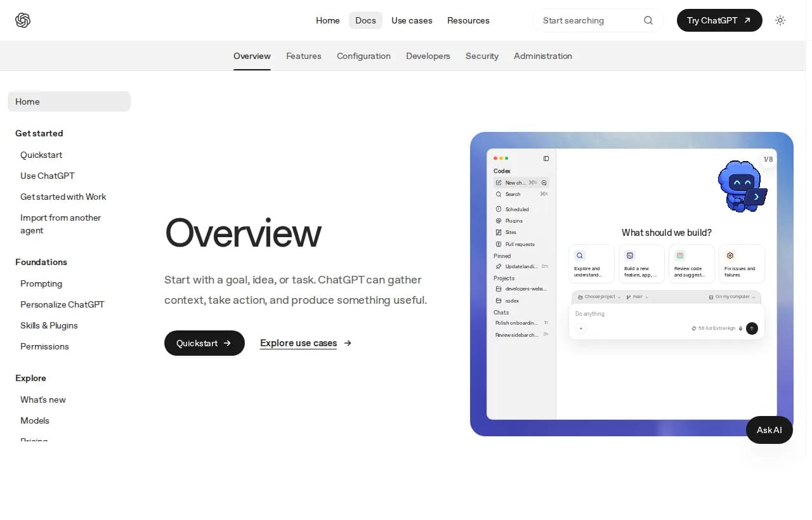
Task: Click the Polish onboarding chat in the preview
Action: pos(521,323)
